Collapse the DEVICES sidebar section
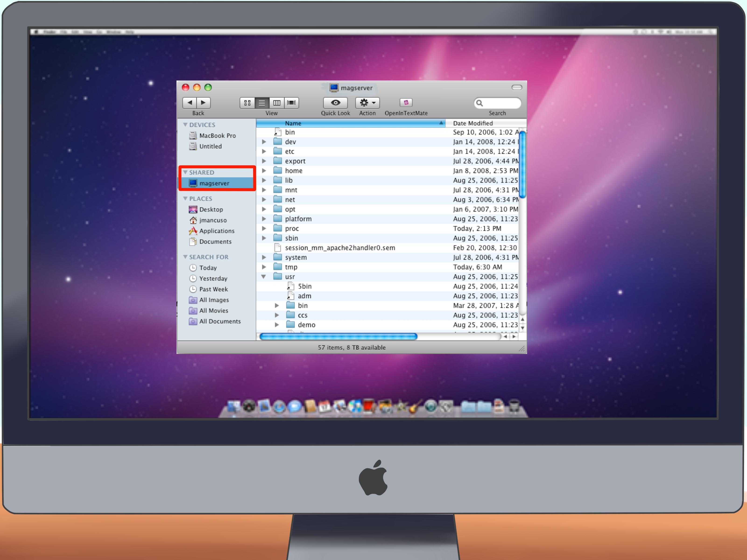The image size is (747, 560). (x=185, y=125)
